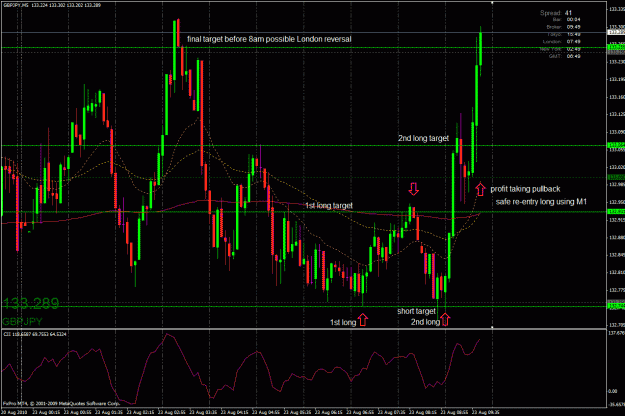Click the CCI indicator values label

(35, 334)
